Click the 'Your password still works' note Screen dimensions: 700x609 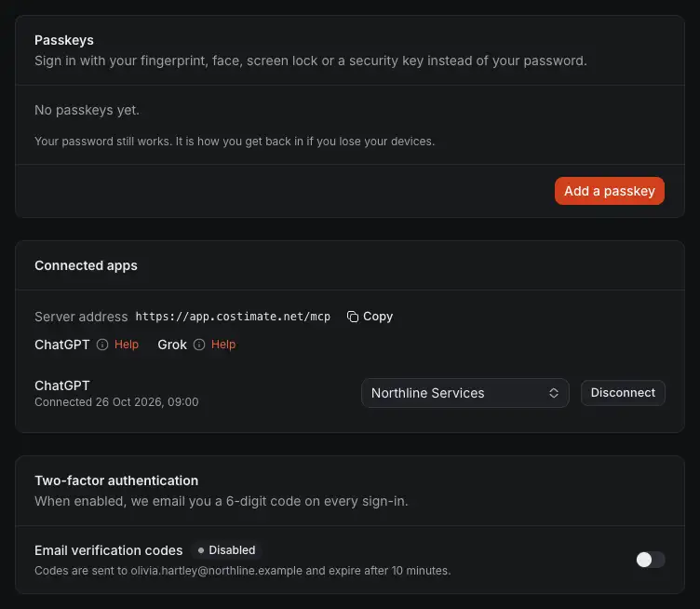point(235,142)
